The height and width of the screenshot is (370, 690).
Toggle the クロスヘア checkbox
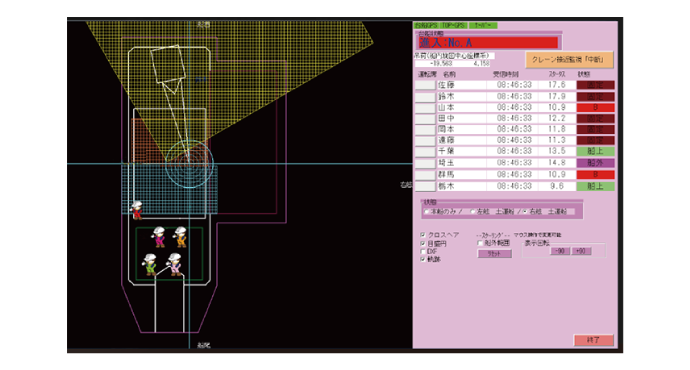click(x=423, y=235)
